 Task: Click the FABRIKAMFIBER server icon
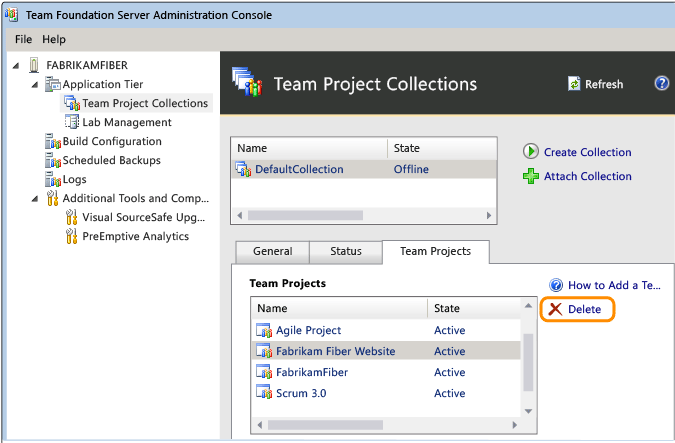pyautogui.click(x=34, y=65)
